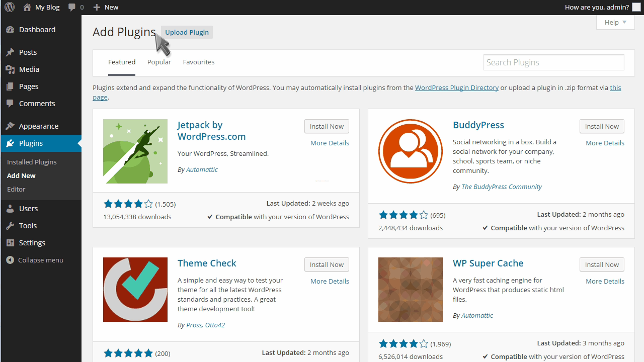Open the My Blog home icon
The image size is (644, 362).
click(27, 7)
